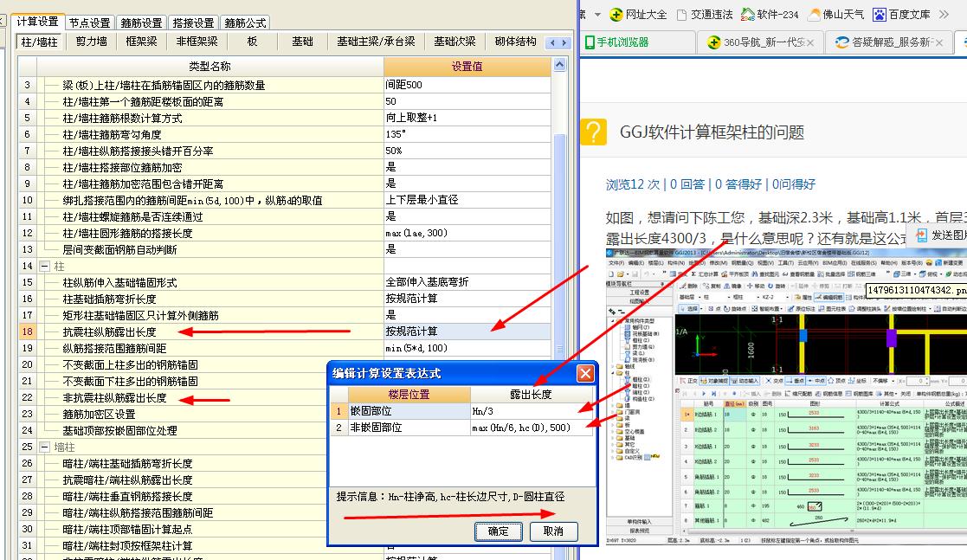Switch to 360导航 browser tab
Screen dimensions: 967x560
coord(760,42)
